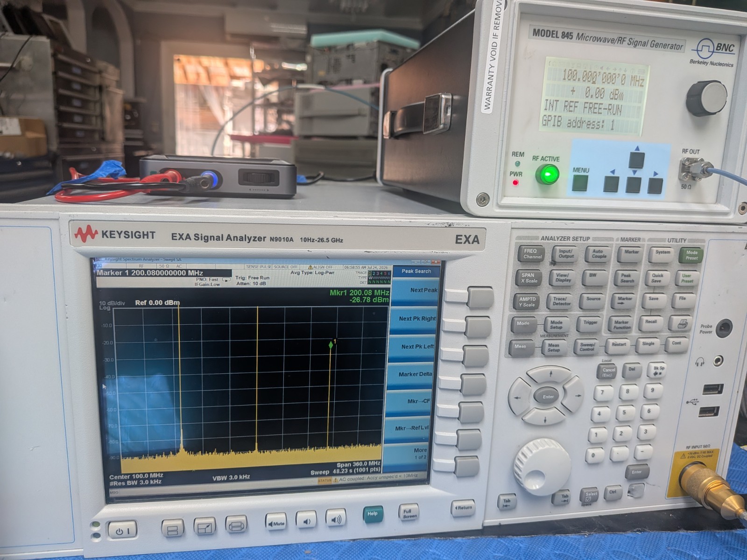Select the Next Pk Right softkey

tap(413, 320)
